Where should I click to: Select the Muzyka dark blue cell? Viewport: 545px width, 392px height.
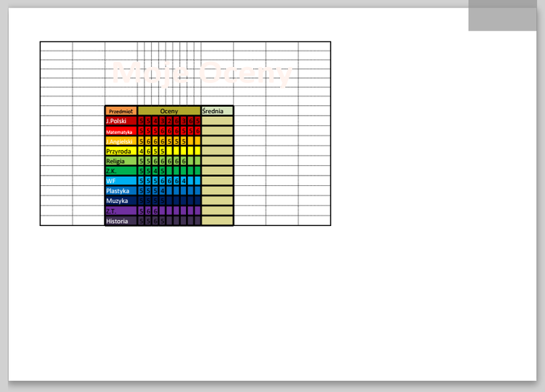coord(121,201)
